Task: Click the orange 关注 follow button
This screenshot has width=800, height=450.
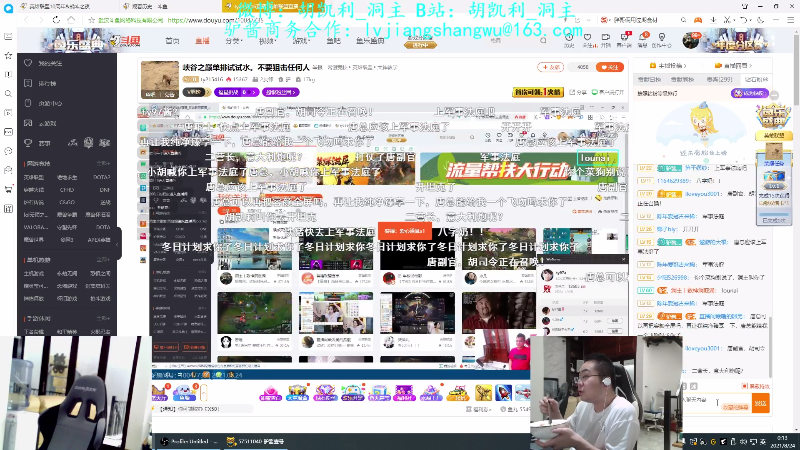Action: pos(610,67)
